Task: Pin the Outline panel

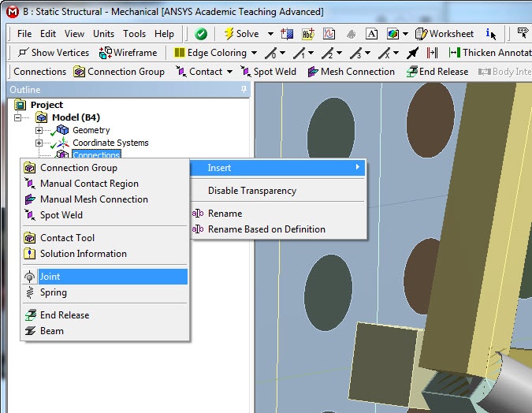Action: pos(244,89)
